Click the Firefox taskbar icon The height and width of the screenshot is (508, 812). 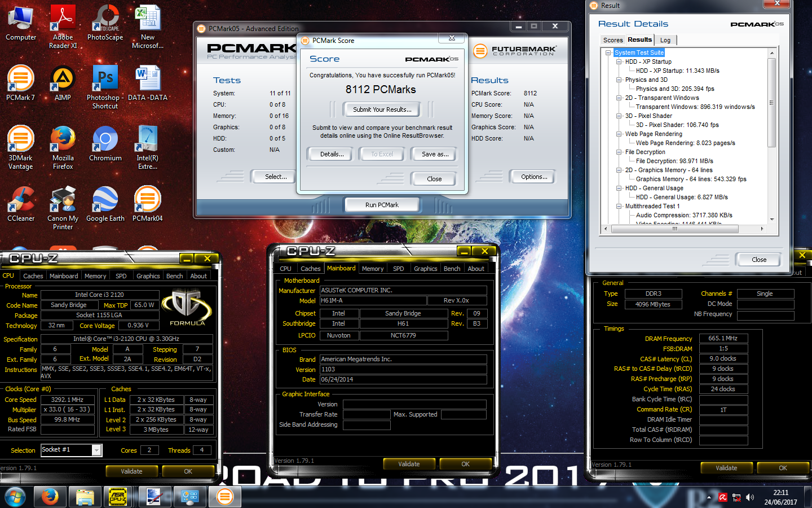point(50,497)
